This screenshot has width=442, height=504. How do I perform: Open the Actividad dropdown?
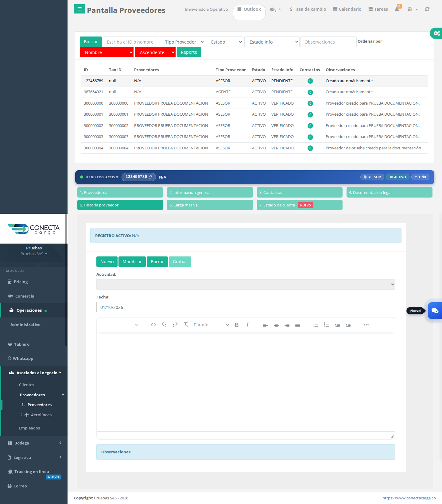(246, 284)
